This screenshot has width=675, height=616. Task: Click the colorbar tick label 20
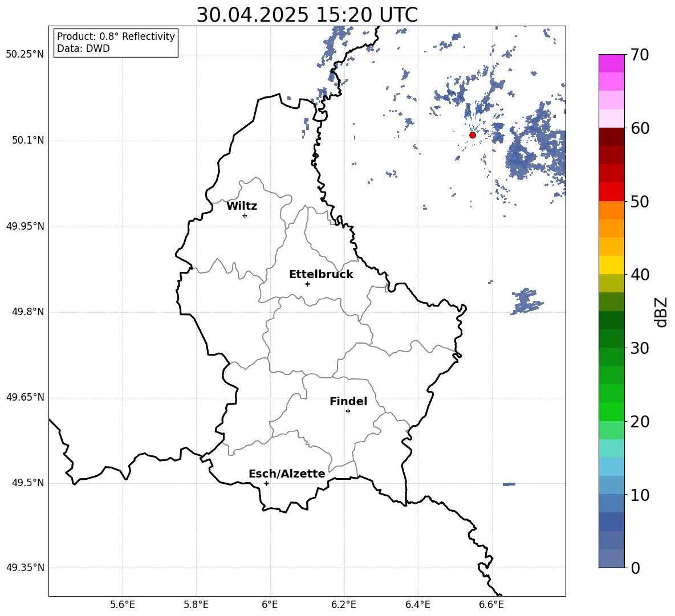click(640, 422)
